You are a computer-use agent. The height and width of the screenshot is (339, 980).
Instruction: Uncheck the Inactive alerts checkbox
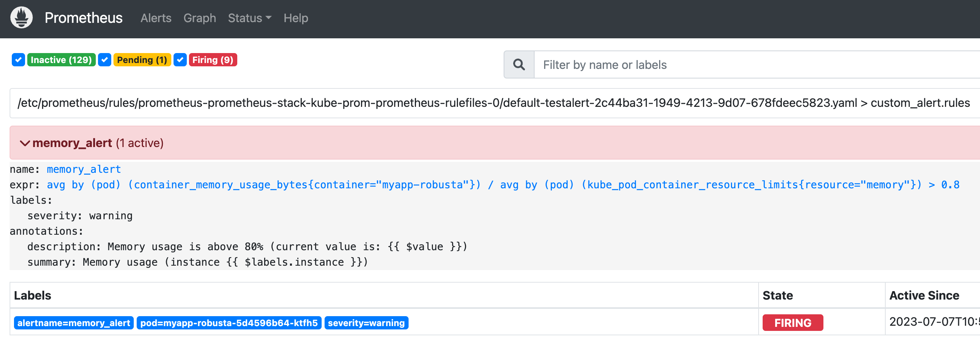click(18, 60)
